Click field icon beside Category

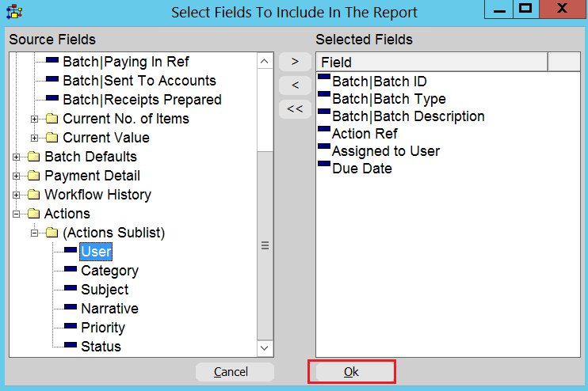71,268
